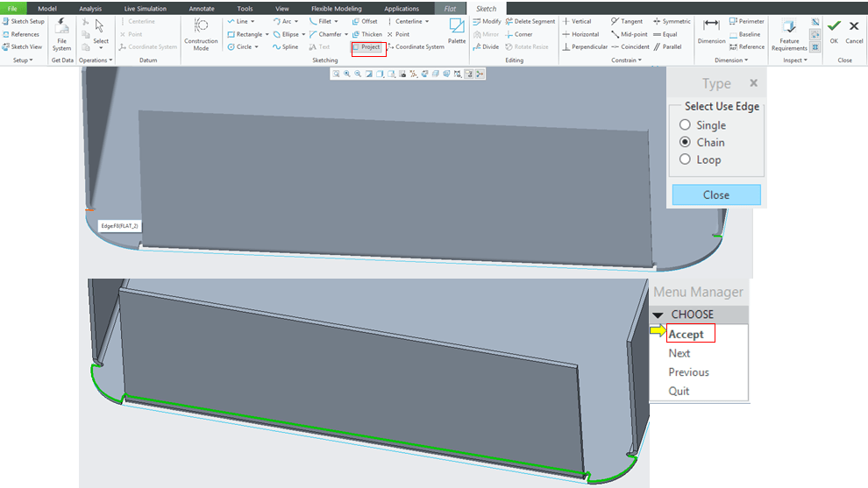Open the sketcher Palette
The height and width of the screenshot is (488, 868).
[457, 31]
